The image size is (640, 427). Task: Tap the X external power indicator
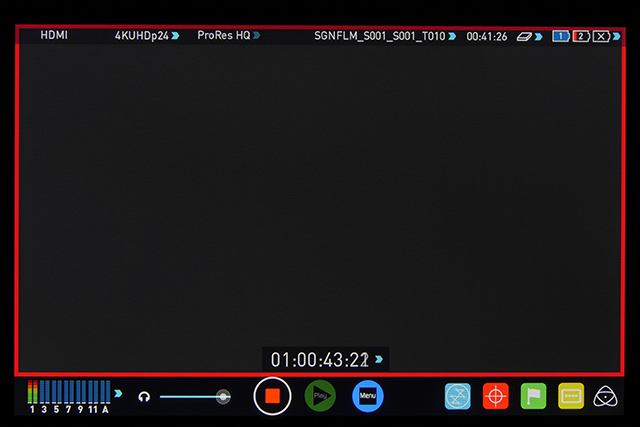pyautogui.click(x=601, y=36)
